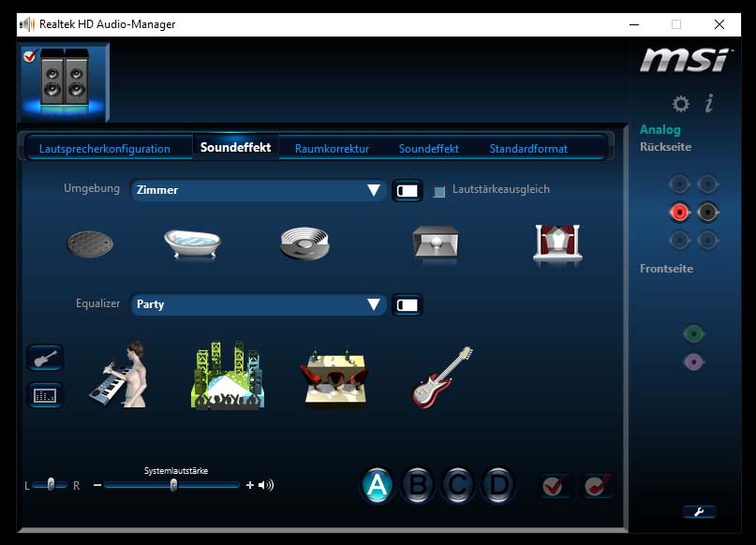Screen dimensions: 756x545
Task: Toggle the Equalizer reset switch
Action: pyautogui.click(x=408, y=305)
